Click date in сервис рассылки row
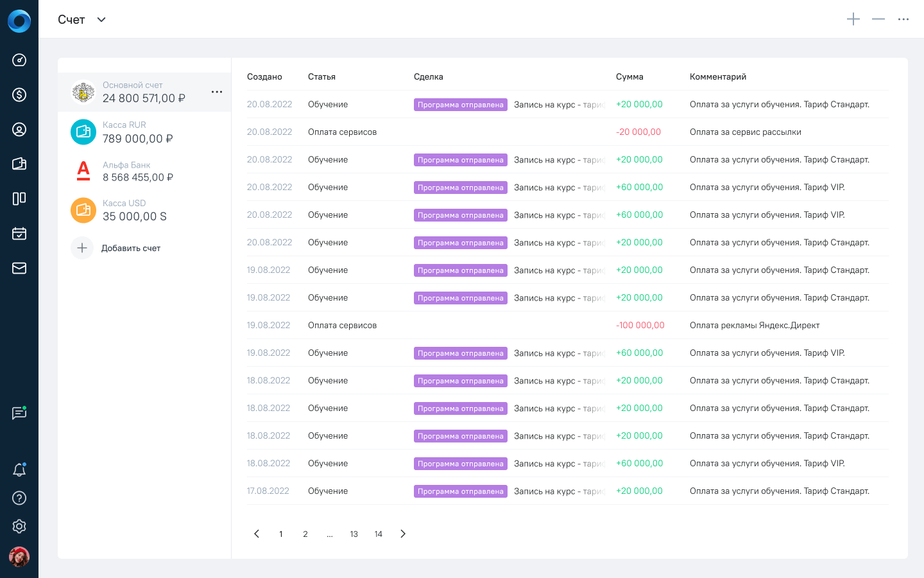Image resolution: width=924 pixels, height=578 pixels. tap(269, 132)
